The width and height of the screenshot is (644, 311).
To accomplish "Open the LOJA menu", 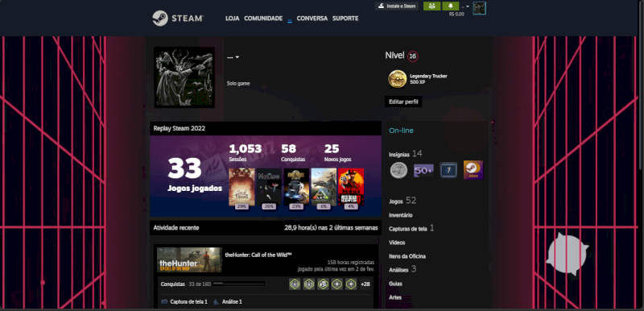I will click(x=232, y=19).
